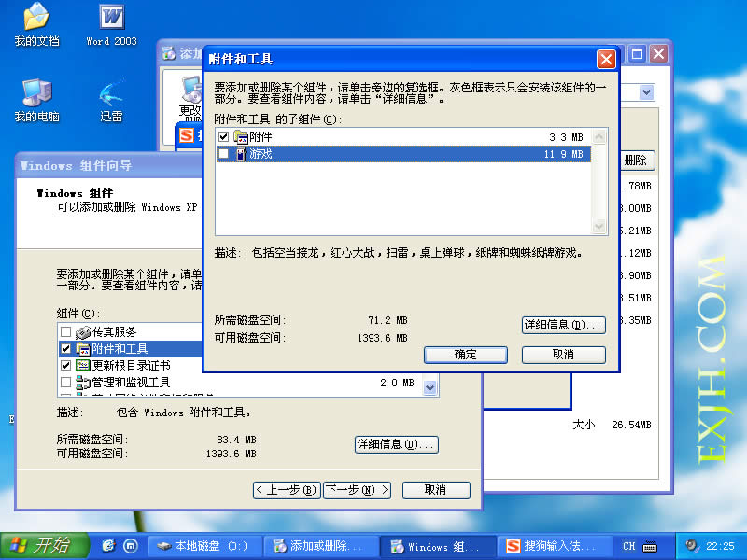Uncheck 更新根目录证书 checkbox in the wizard

coord(65,366)
